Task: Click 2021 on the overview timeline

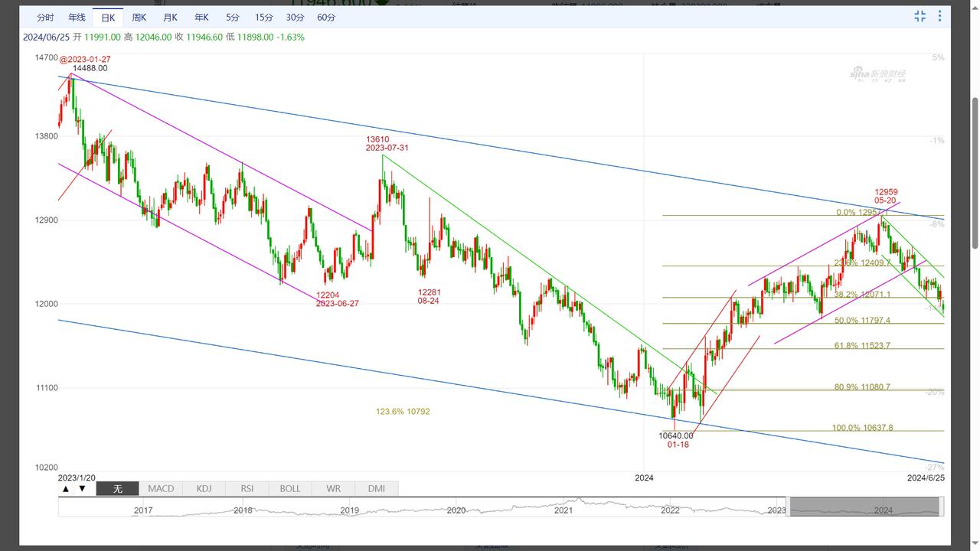Action: pos(563,510)
